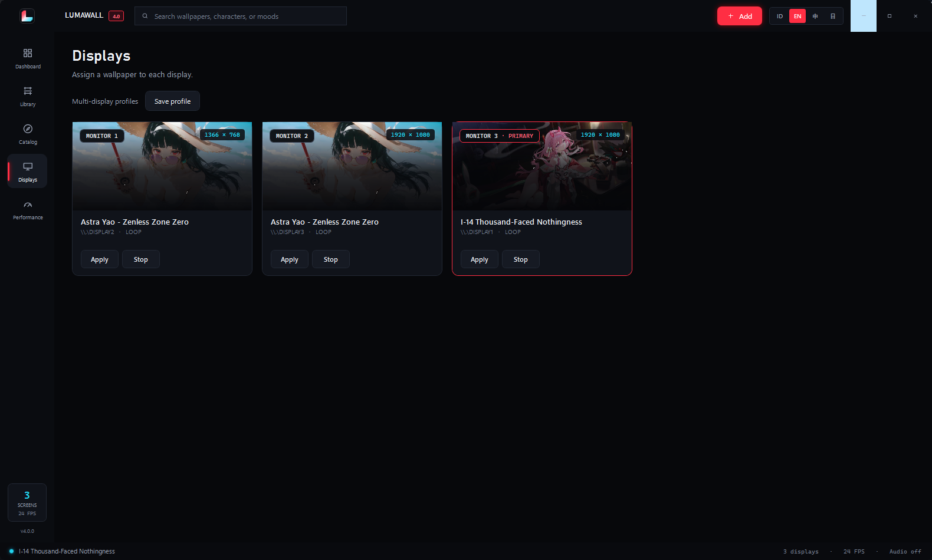Select the Displays sidebar item
The image size is (932, 560).
tap(28, 172)
